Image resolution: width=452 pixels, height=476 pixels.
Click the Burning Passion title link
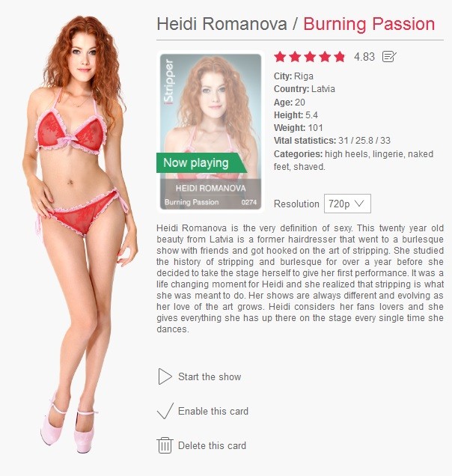point(369,24)
